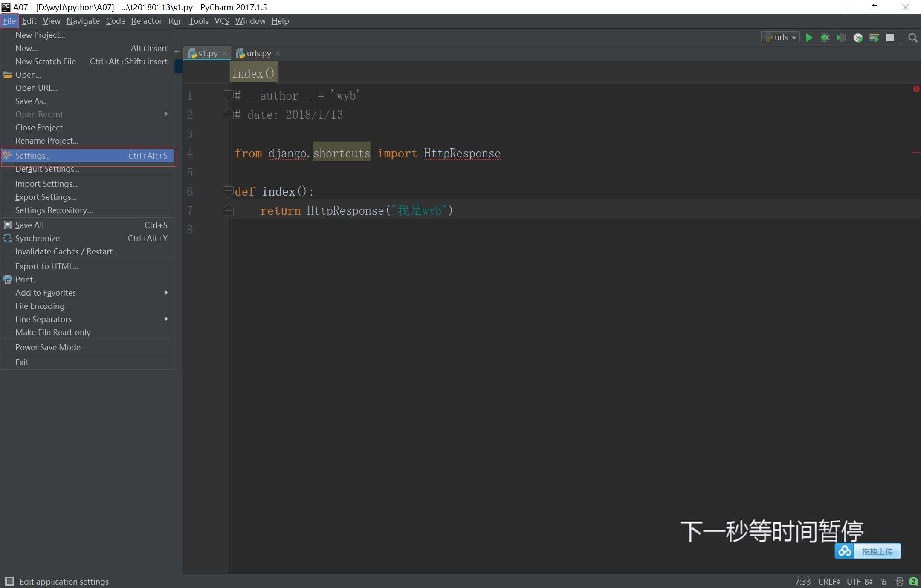Select Rename Project... menu item
This screenshot has width=921, height=588.
(x=87, y=141)
